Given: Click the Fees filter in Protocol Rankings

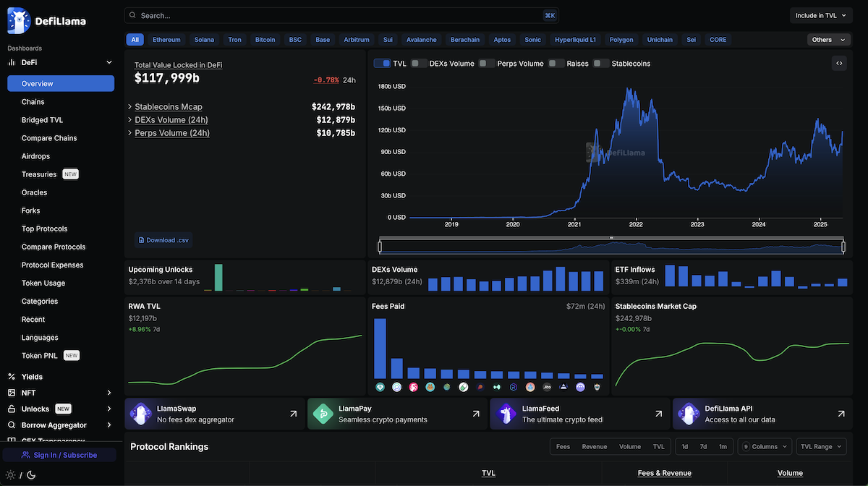Looking at the screenshot, I should pyautogui.click(x=563, y=447).
